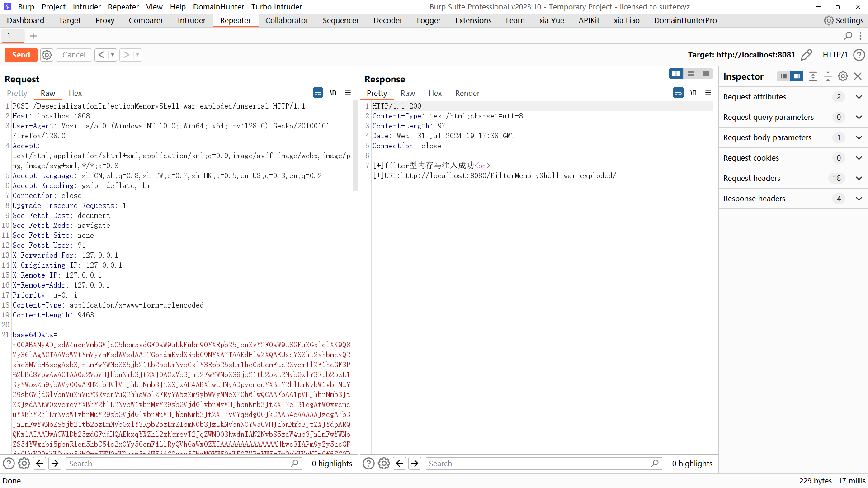Open Burp Settings

(x=844, y=20)
